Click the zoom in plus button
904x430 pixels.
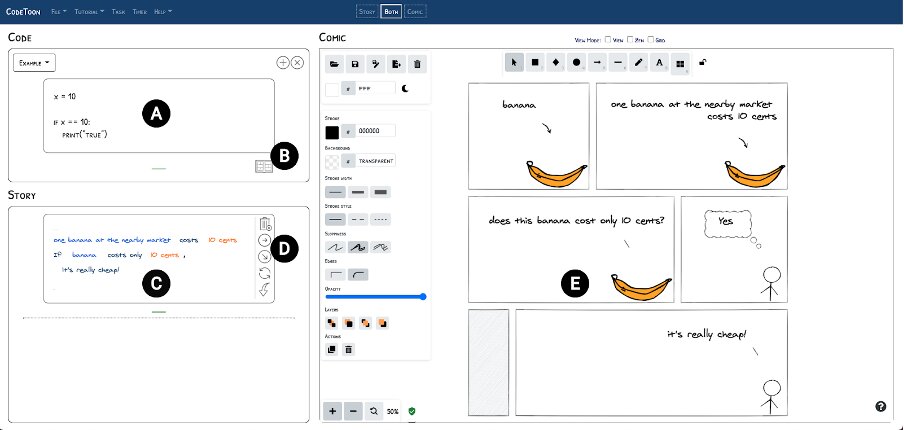pos(332,411)
